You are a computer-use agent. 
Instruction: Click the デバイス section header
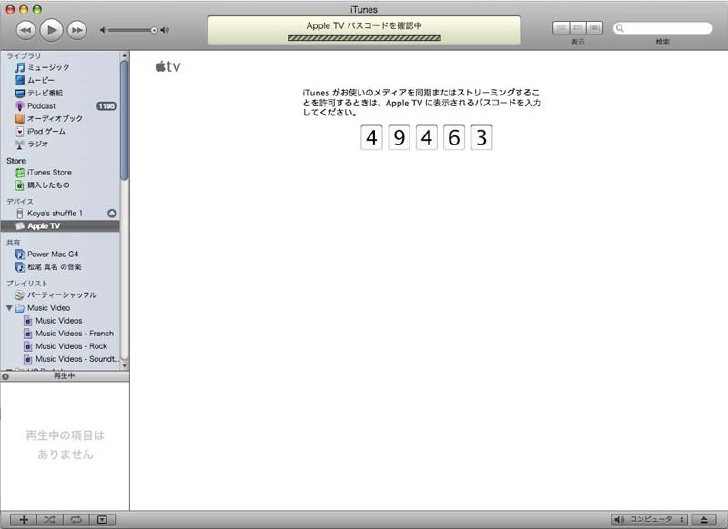[x=20, y=202]
